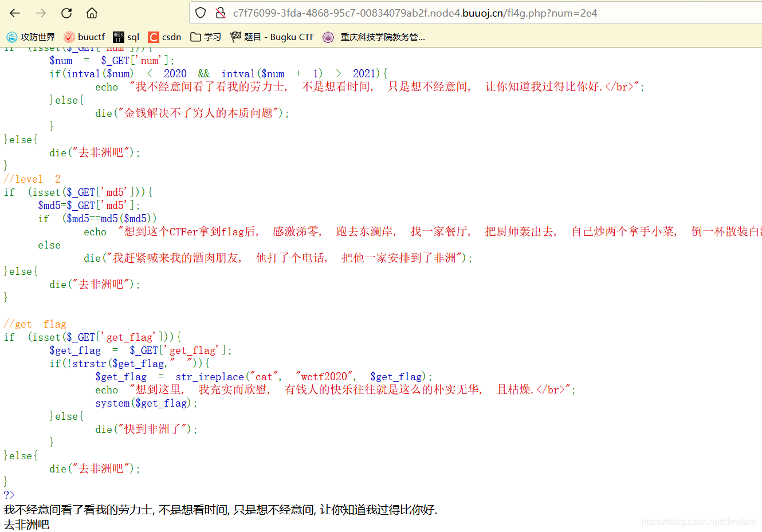Screen dimensions: 762x532
Task: Click the 学习 folder icon
Action: (x=195, y=37)
